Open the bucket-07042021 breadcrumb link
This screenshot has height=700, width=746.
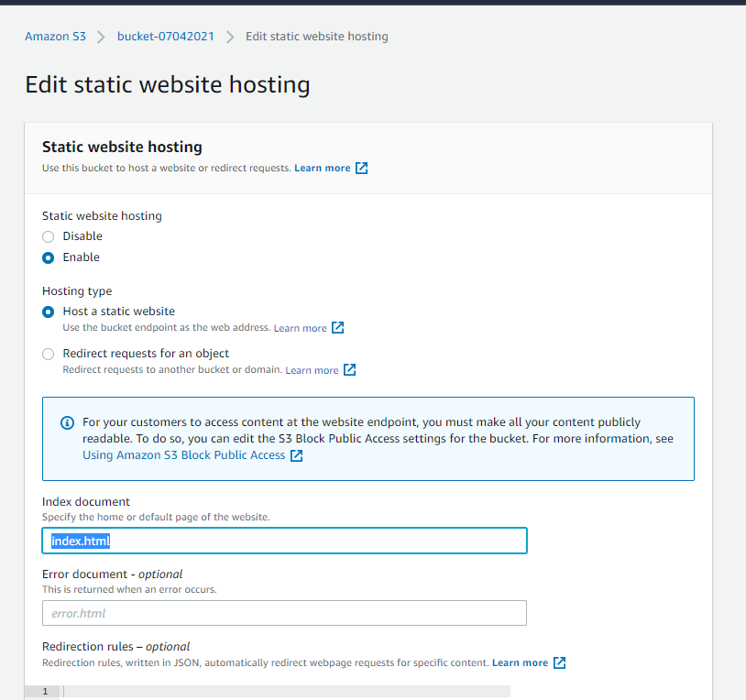tap(165, 36)
